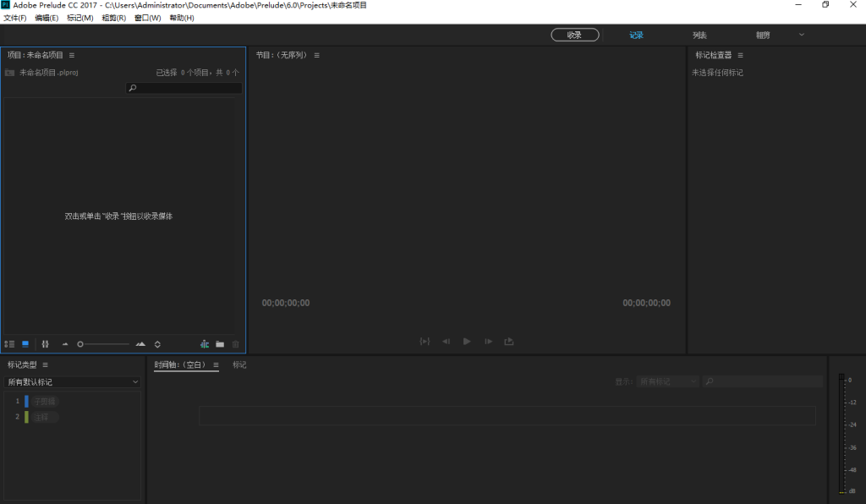
Task: Click the curly braces icon in project toolbar
Action: coord(45,344)
